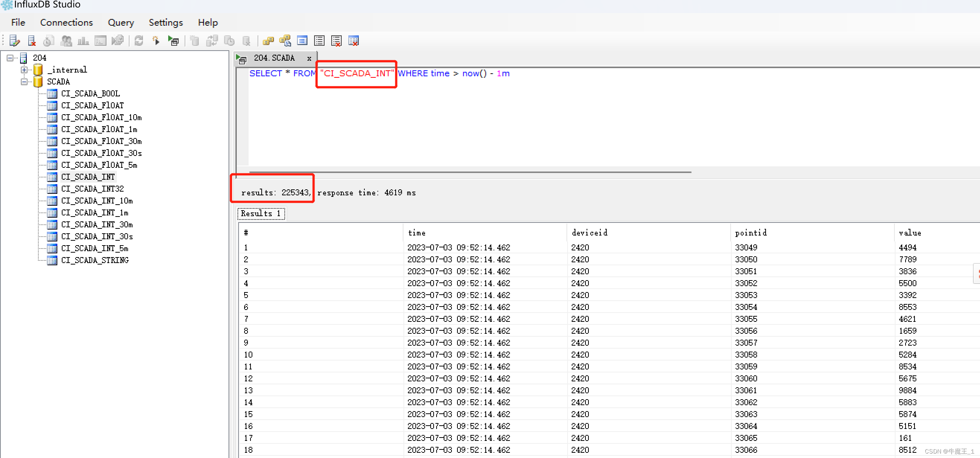
Task: Click the drop series list icon with red X
Action: click(x=336, y=40)
